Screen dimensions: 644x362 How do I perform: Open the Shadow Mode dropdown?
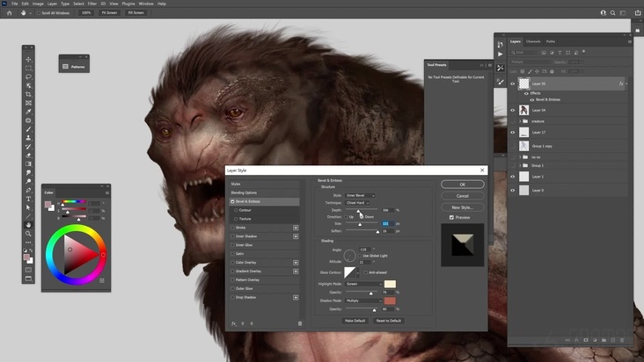point(364,300)
